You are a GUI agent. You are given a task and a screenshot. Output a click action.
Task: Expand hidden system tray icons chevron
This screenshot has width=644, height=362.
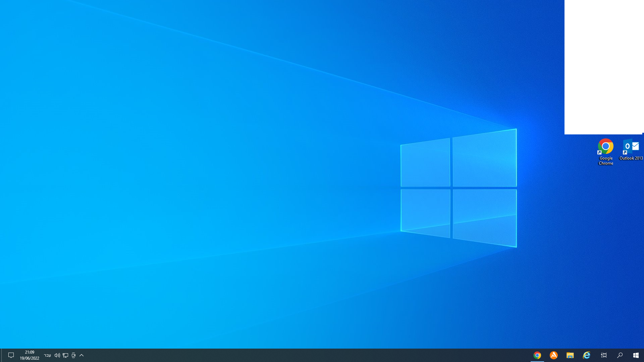(82, 355)
